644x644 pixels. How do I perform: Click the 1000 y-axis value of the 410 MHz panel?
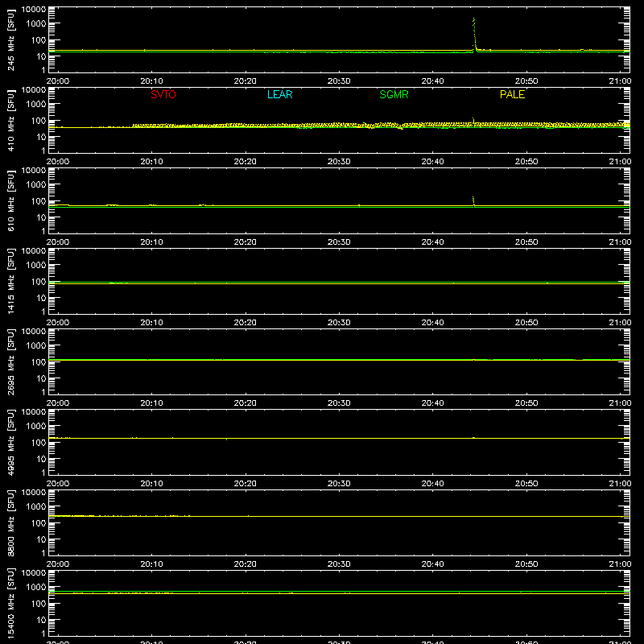[x=36, y=104]
